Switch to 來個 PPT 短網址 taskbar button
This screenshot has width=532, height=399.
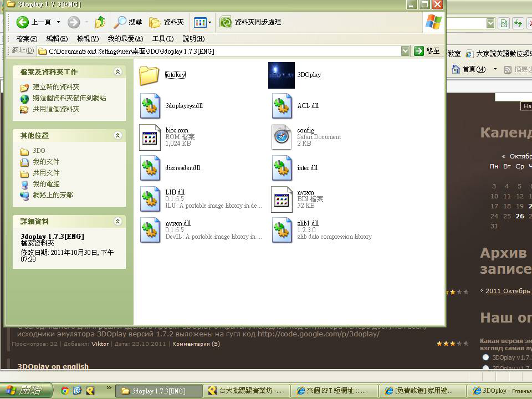click(x=334, y=391)
